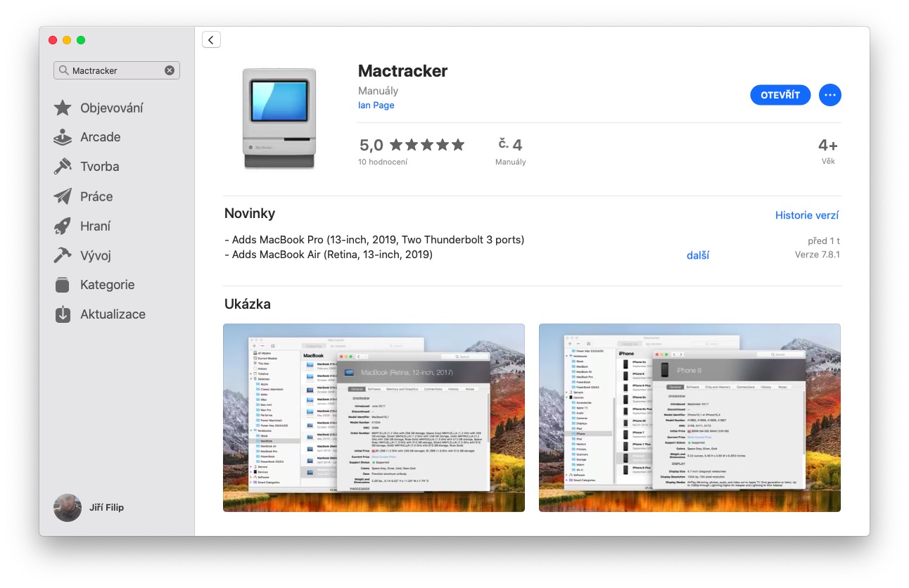The height and width of the screenshot is (588, 909).
Task: Minimize the App Store window
Action: (67, 40)
